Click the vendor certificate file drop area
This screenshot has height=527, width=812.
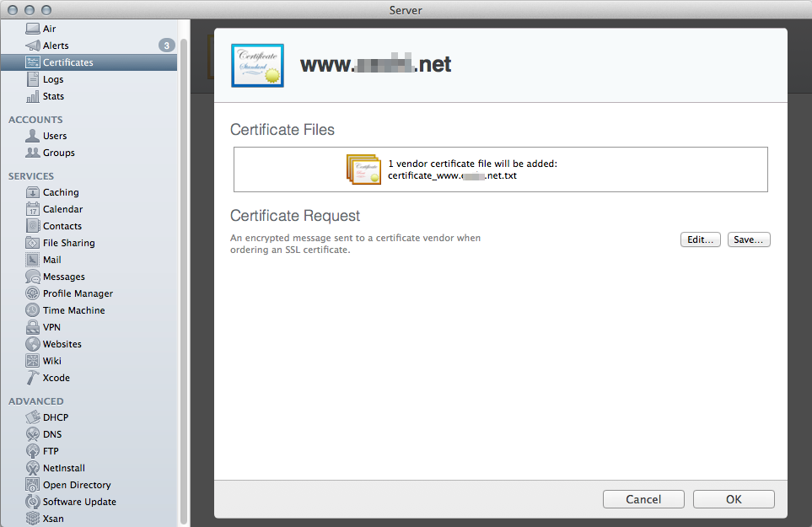pos(501,169)
